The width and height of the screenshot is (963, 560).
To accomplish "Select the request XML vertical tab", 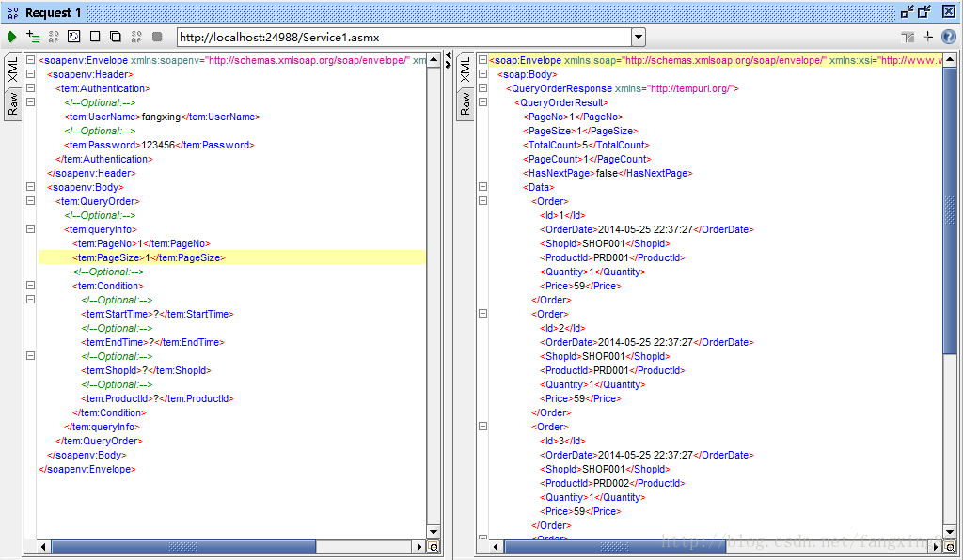I will tap(13, 70).
